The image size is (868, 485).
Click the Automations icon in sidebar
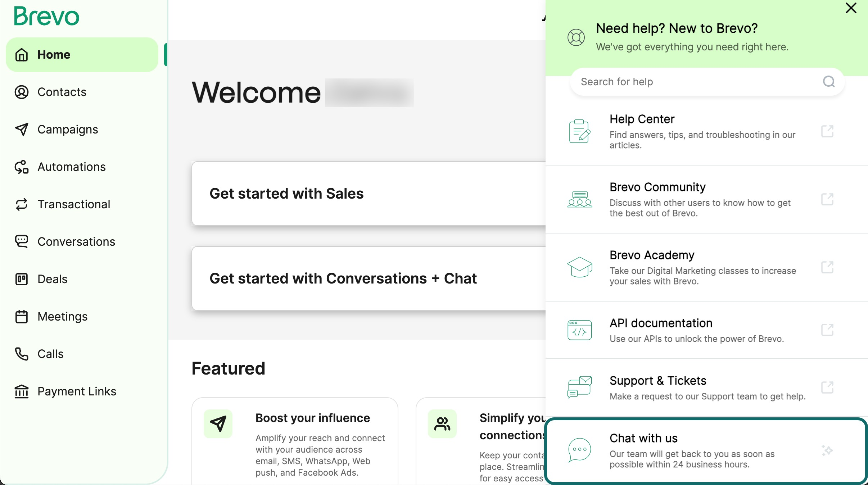22,167
